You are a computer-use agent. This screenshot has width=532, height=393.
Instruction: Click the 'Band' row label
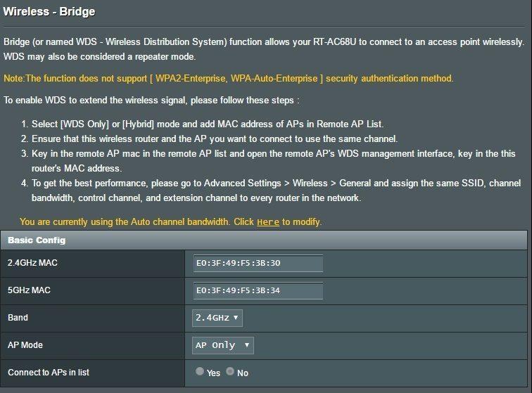pyautogui.click(x=18, y=318)
